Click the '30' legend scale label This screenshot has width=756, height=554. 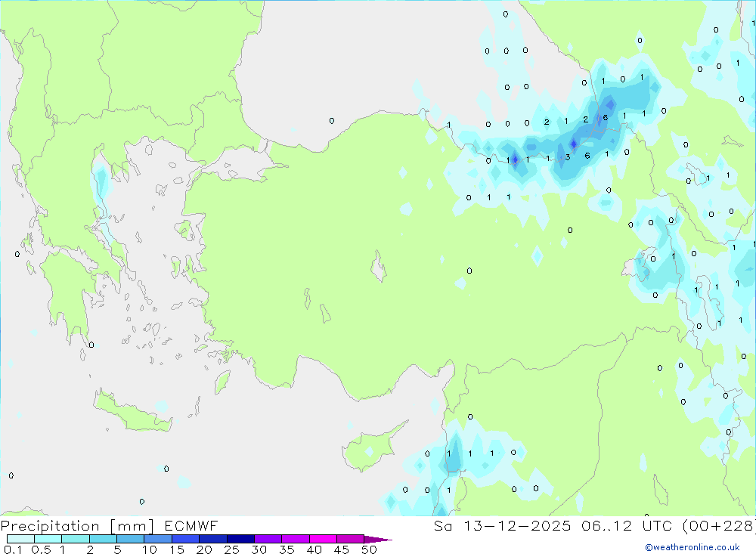(x=259, y=549)
